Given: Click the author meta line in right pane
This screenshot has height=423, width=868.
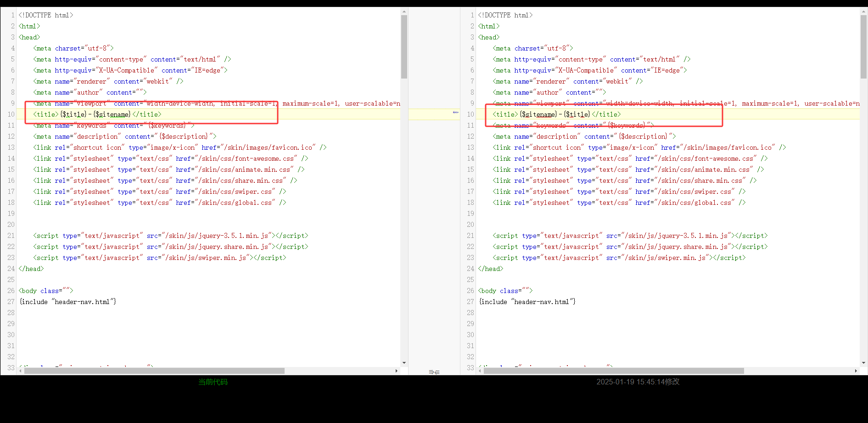Looking at the screenshot, I should pos(549,92).
